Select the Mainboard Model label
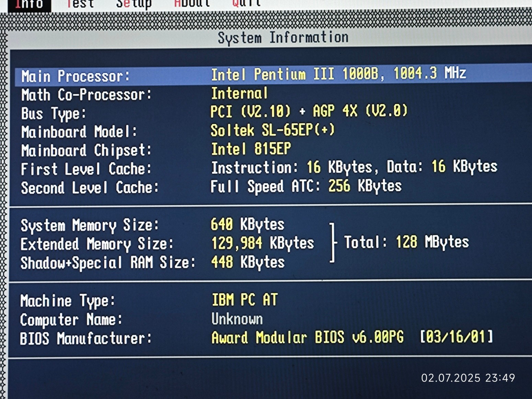The image size is (532, 399). tap(79, 132)
